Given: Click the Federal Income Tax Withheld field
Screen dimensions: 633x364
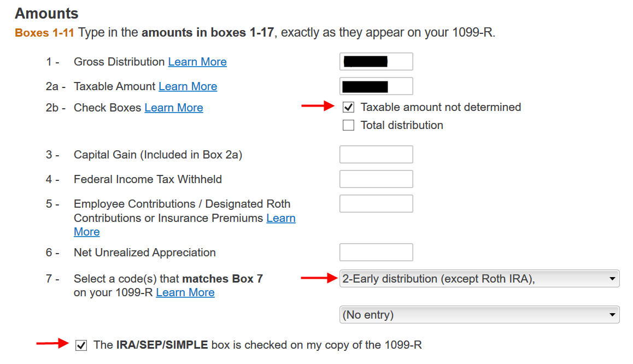Looking at the screenshot, I should [x=376, y=179].
